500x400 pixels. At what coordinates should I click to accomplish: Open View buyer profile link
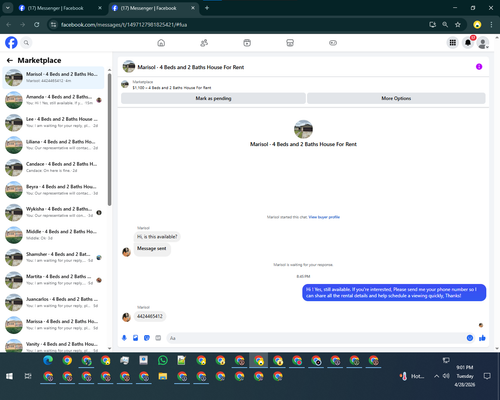point(324,217)
